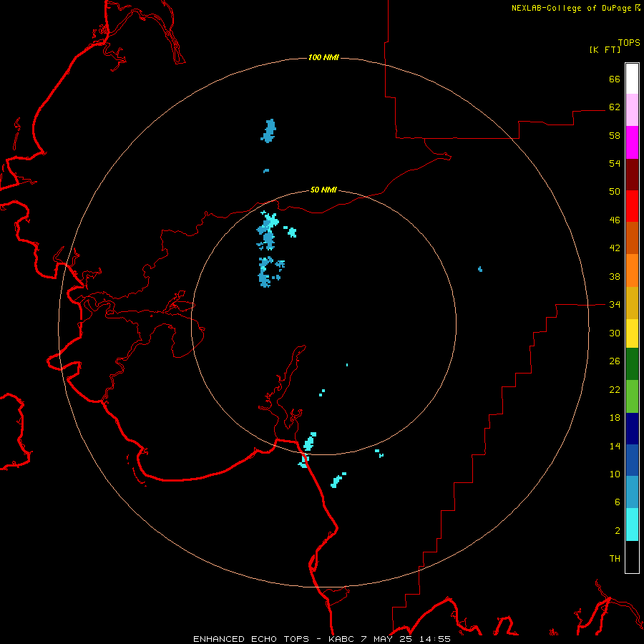Click the black TH threshold swatch
The height and width of the screenshot is (644, 644).
tap(632, 557)
